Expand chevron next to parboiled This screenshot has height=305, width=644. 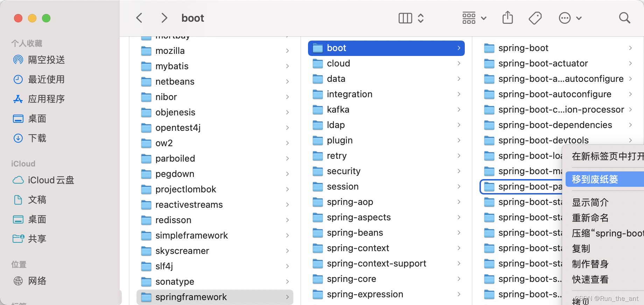pos(287,158)
